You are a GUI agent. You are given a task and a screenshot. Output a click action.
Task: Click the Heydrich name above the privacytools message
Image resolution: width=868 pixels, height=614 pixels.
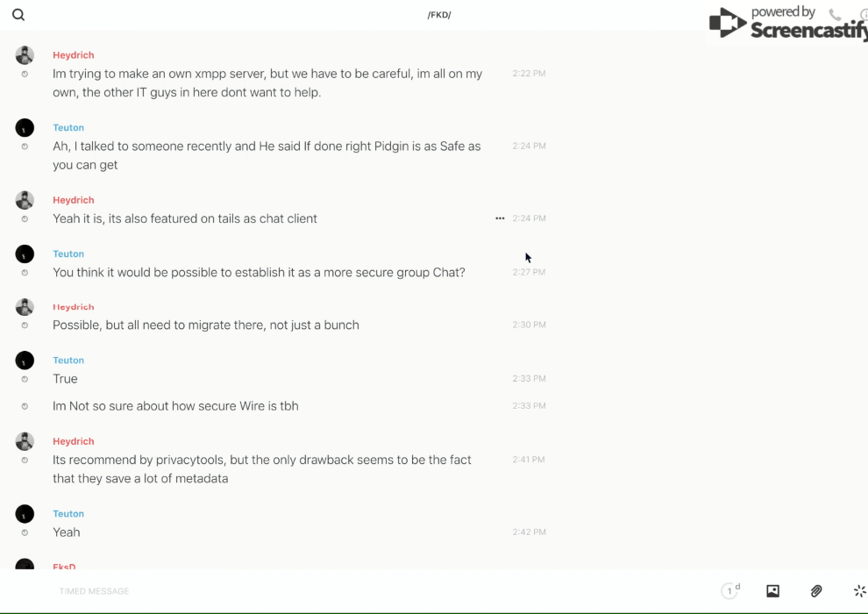click(74, 441)
